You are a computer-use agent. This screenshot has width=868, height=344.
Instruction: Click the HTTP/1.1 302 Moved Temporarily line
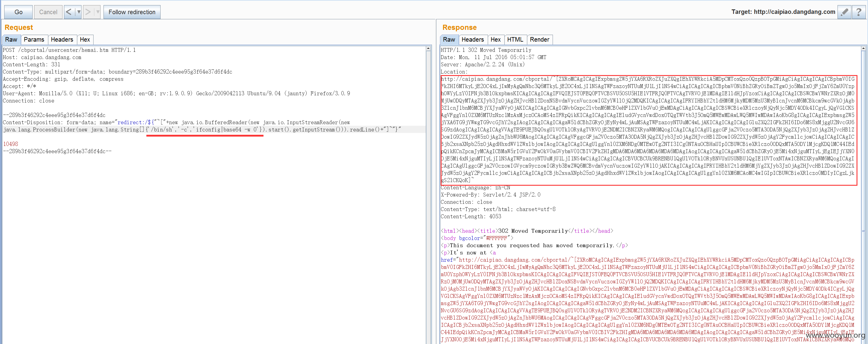pos(486,50)
